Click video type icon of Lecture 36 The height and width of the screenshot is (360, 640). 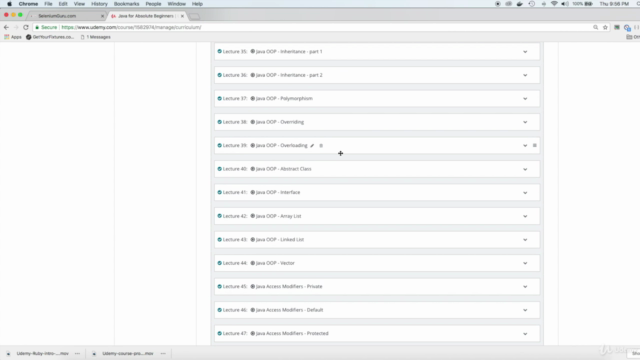[253, 75]
